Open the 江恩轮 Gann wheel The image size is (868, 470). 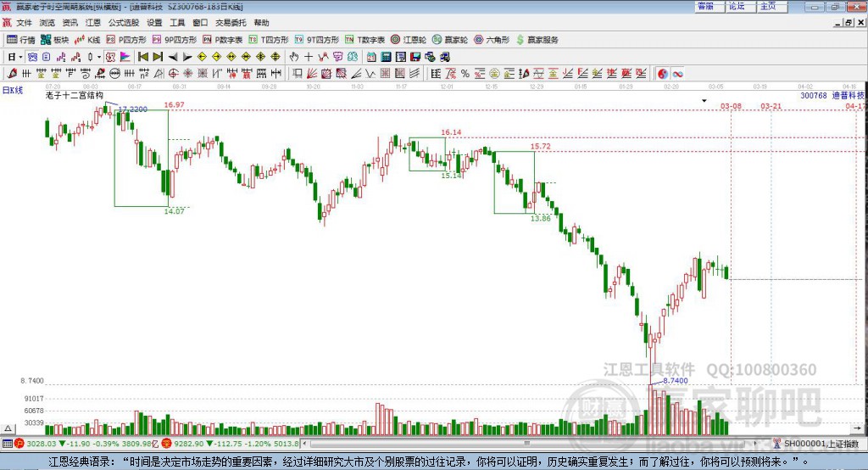click(409, 40)
